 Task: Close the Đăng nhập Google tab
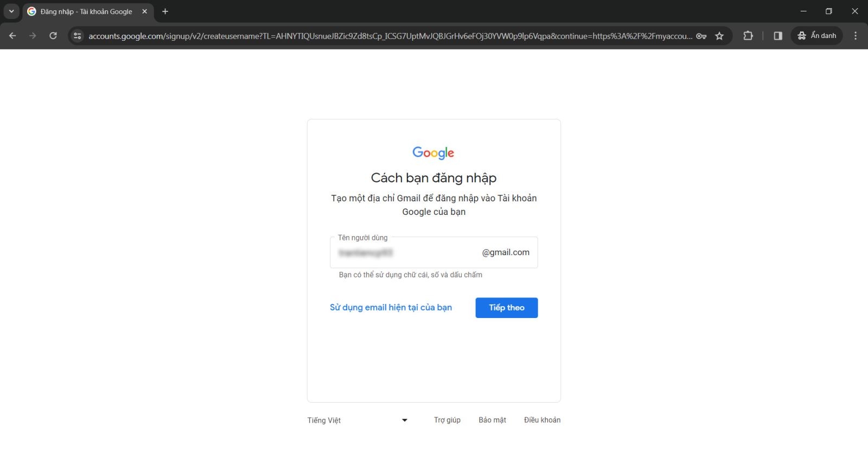click(144, 11)
